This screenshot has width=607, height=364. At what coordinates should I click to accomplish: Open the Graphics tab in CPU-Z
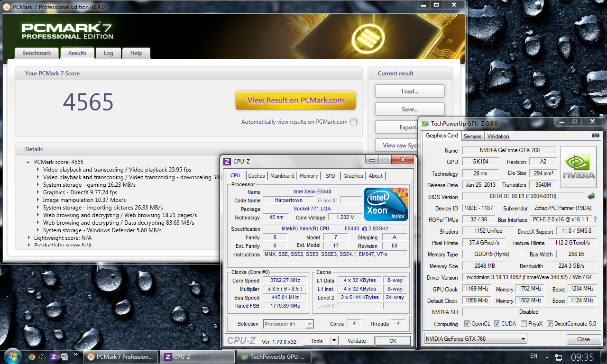tap(353, 176)
